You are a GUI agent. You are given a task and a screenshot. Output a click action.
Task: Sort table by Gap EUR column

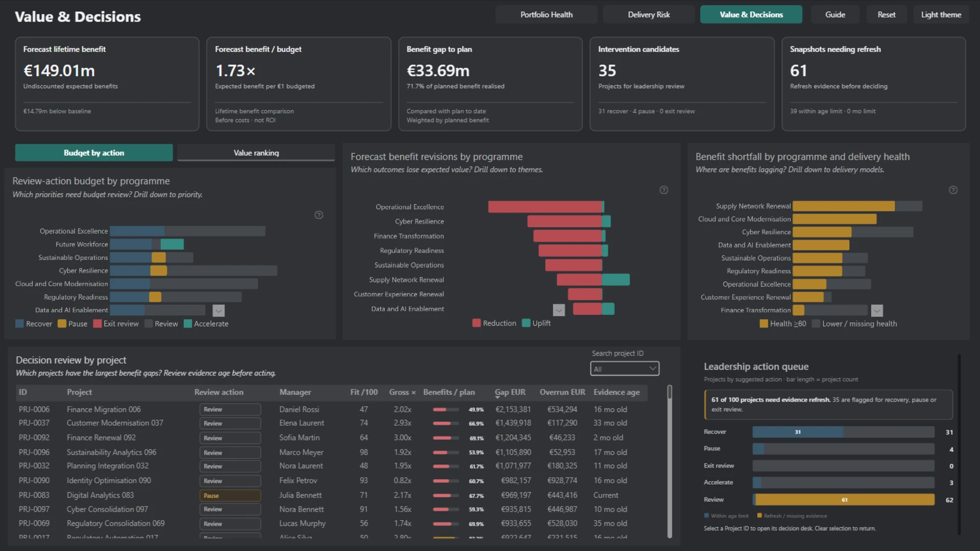tap(510, 392)
